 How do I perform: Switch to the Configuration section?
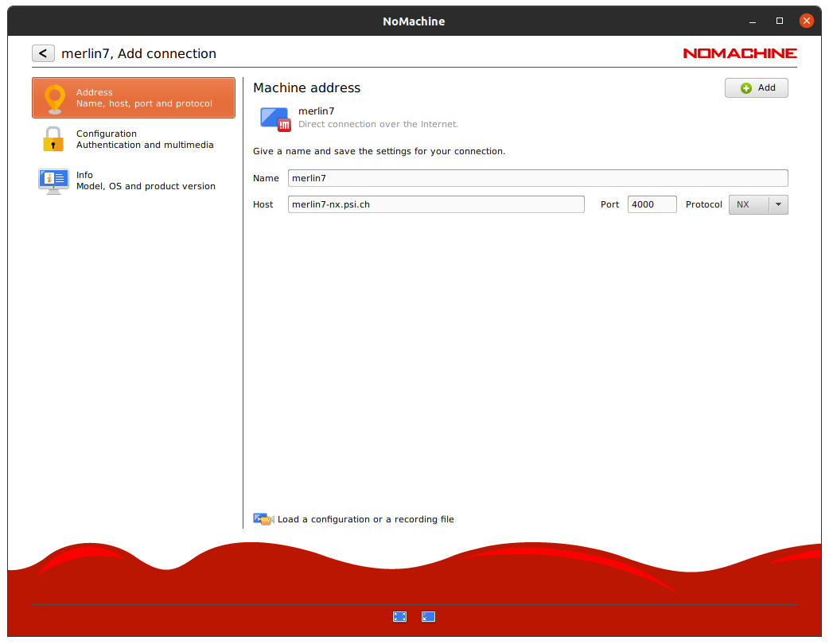pos(133,140)
